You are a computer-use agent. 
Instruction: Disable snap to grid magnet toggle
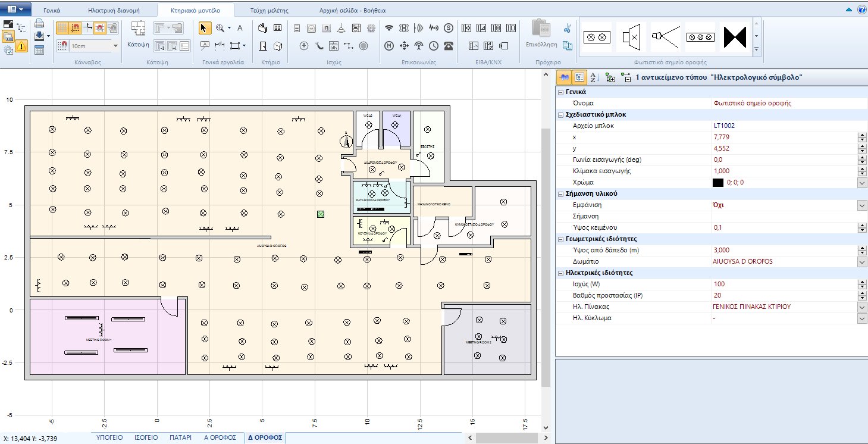[x=76, y=27]
